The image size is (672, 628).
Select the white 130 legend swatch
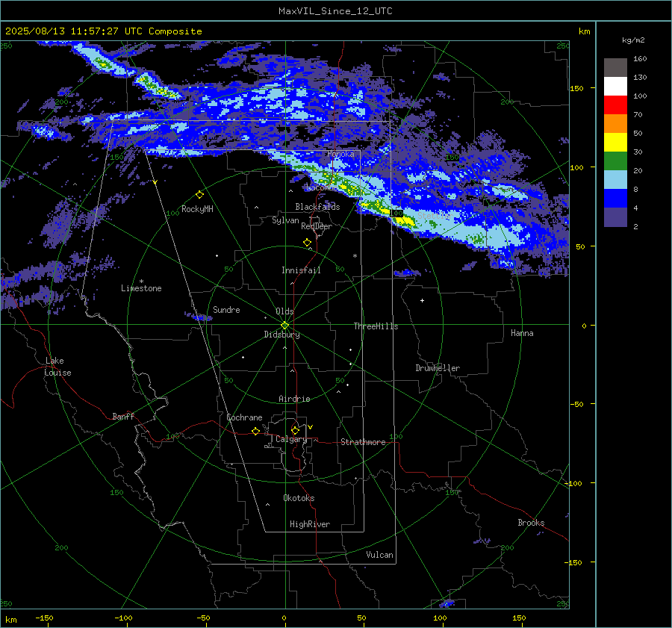point(615,86)
